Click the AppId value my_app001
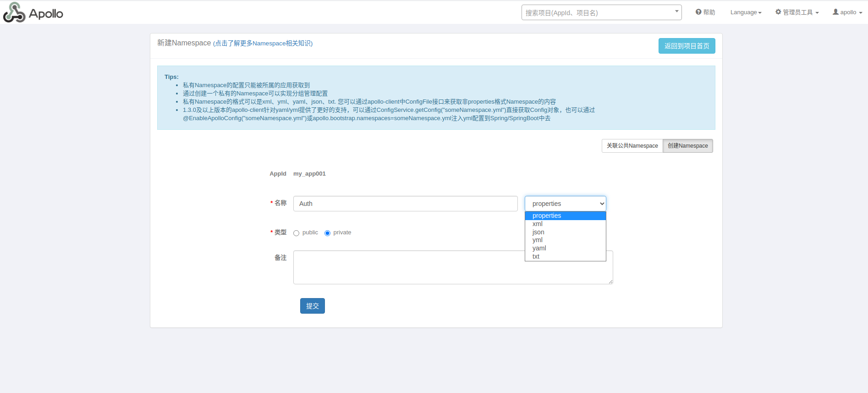The width and height of the screenshot is (868, 393). pos(309,174)
